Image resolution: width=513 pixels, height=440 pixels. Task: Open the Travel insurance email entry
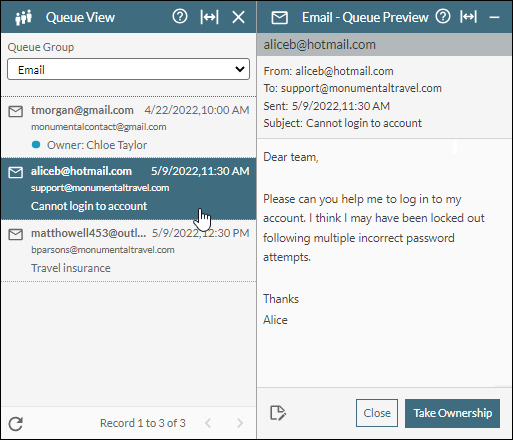point(128,251)
